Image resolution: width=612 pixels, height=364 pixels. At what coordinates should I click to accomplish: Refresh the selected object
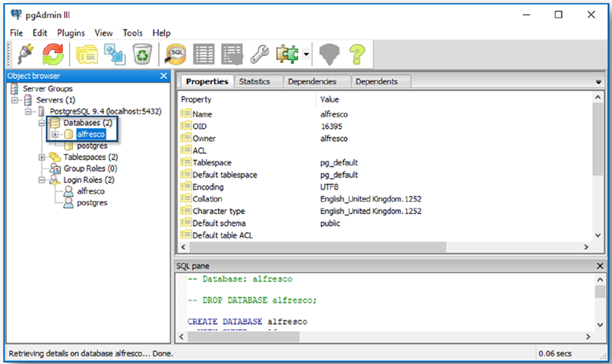click(x=52, y=53)
